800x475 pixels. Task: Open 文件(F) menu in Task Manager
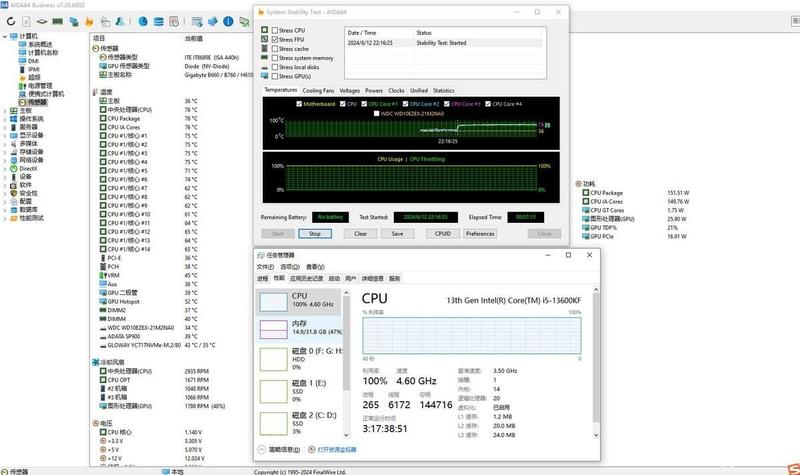(265, 267)
